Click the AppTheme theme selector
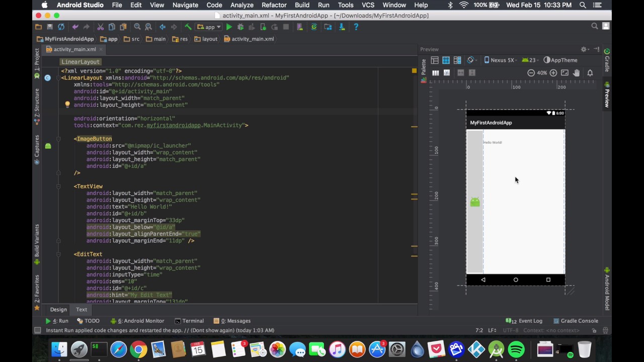The height and width of the screenshot is (362, 644). click(560, 60)
